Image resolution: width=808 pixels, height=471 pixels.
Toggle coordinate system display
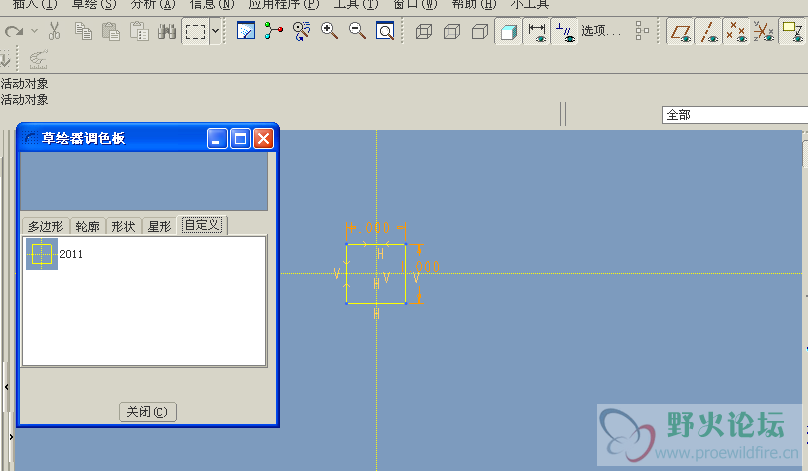[x=764, y=31]
